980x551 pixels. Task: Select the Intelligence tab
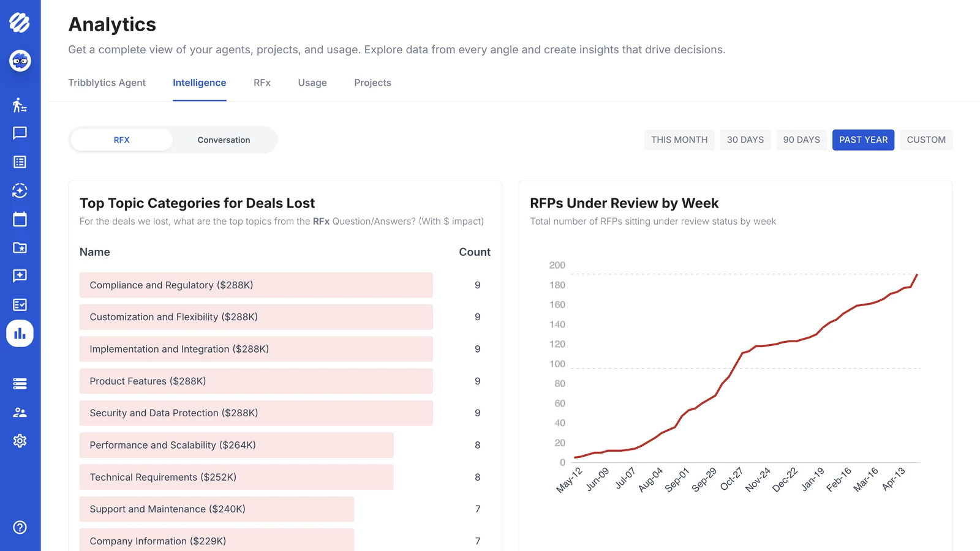(x=199, y=83)
